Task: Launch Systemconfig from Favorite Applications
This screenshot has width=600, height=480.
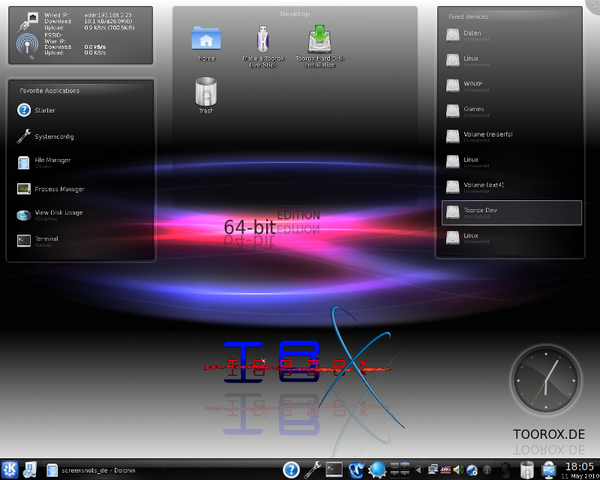Action: [x=54, y=136]
